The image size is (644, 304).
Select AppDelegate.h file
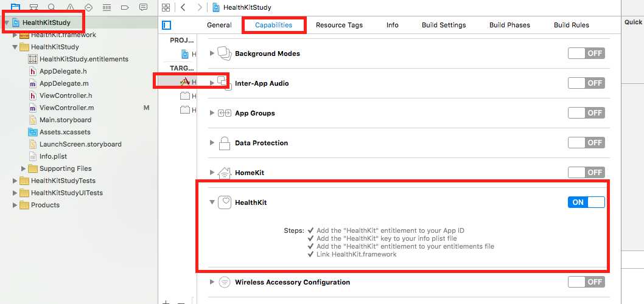tap(63, 71)
